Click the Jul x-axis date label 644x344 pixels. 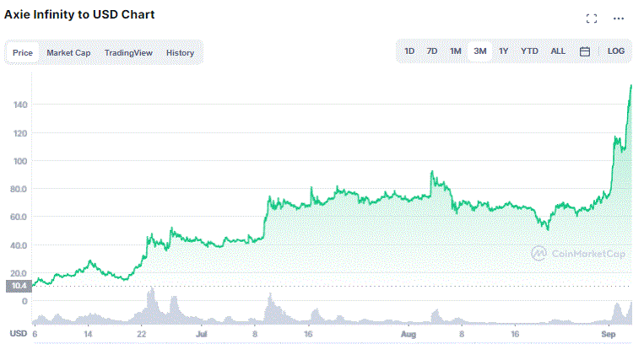pos(201,334)
